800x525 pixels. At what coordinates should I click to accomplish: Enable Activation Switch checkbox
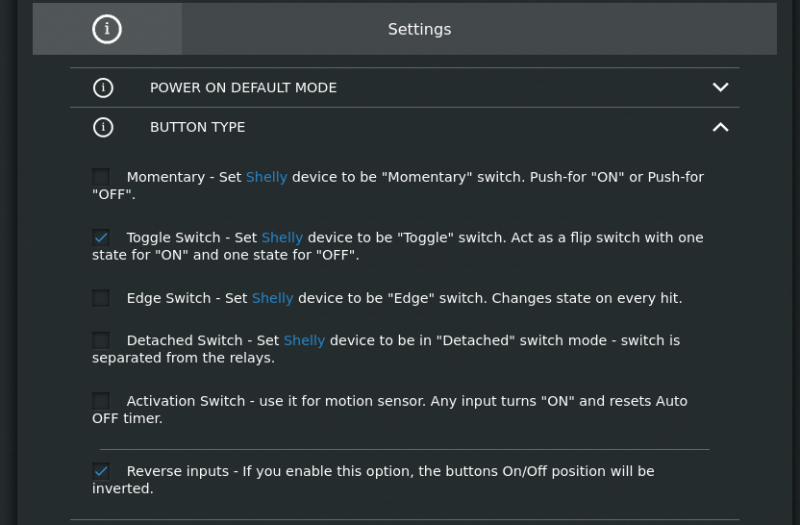point(101,401)
